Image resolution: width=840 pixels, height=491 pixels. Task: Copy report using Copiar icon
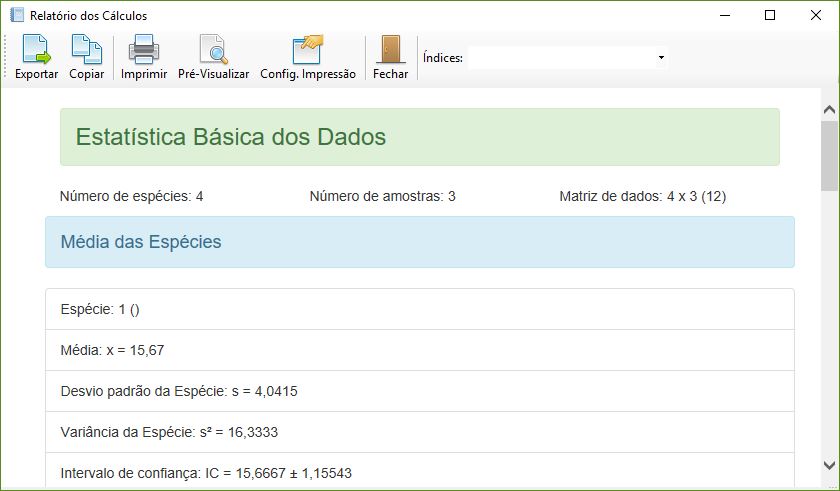point(86,57)
